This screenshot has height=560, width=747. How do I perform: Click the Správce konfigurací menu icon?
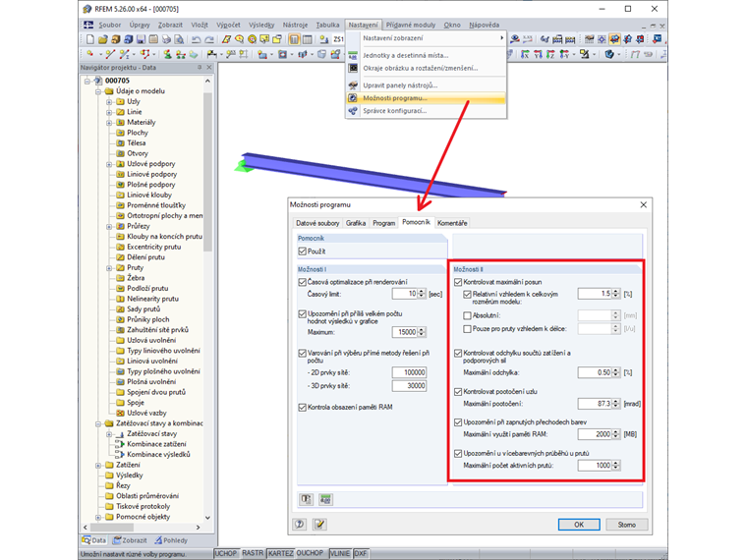click(x=353, y=110)
